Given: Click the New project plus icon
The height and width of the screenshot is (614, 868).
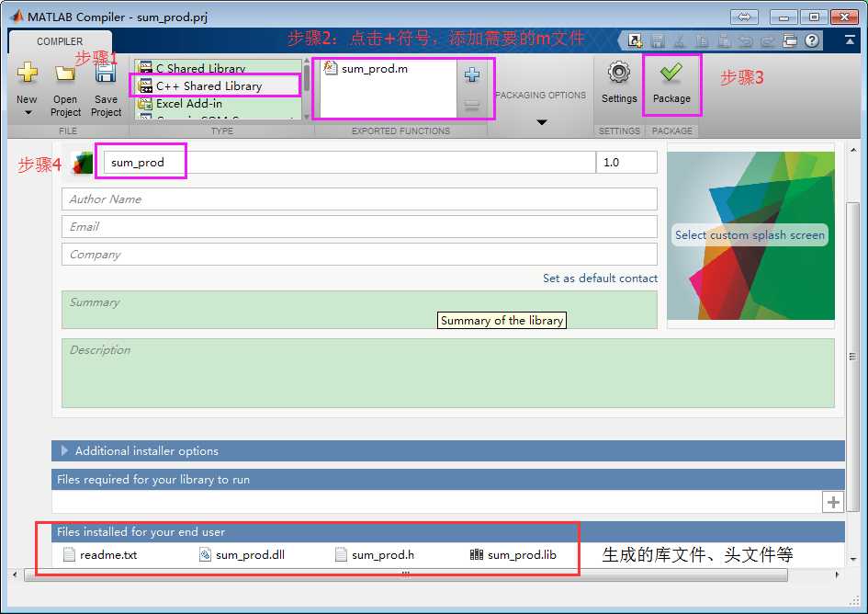Looking at the screenshot, I should point(27,73).
